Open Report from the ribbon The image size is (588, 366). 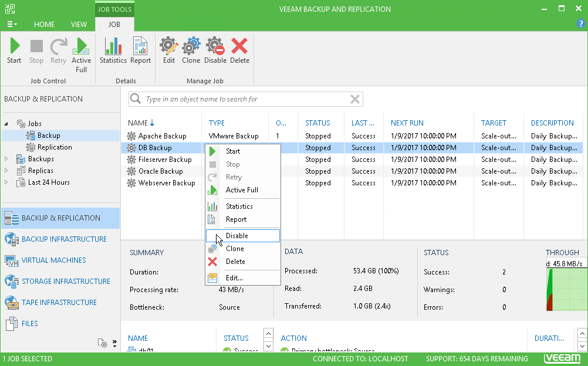(140, 50)
